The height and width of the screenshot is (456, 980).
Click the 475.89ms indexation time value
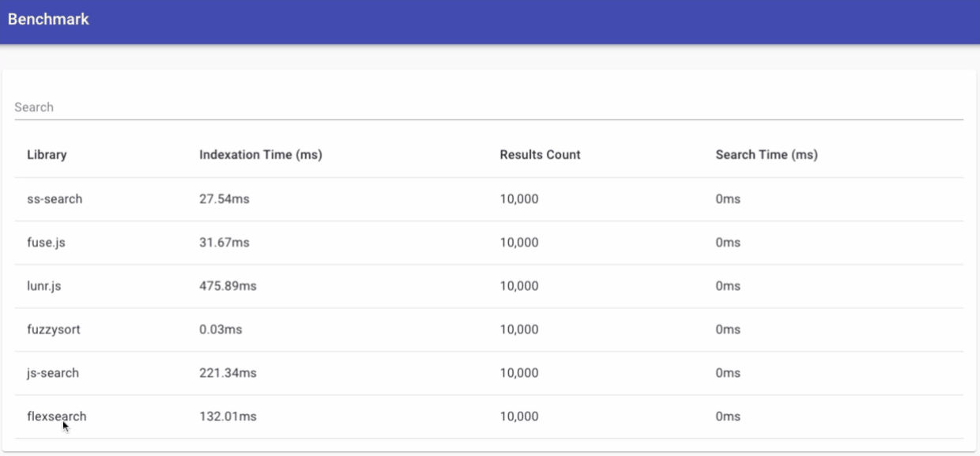click(x=228, y=286)
